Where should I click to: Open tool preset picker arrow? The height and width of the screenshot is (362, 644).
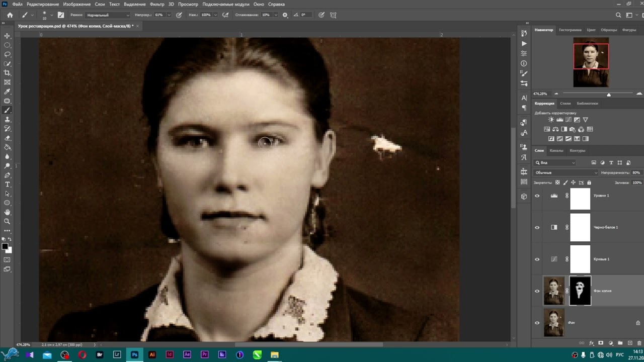pos(32,15)
